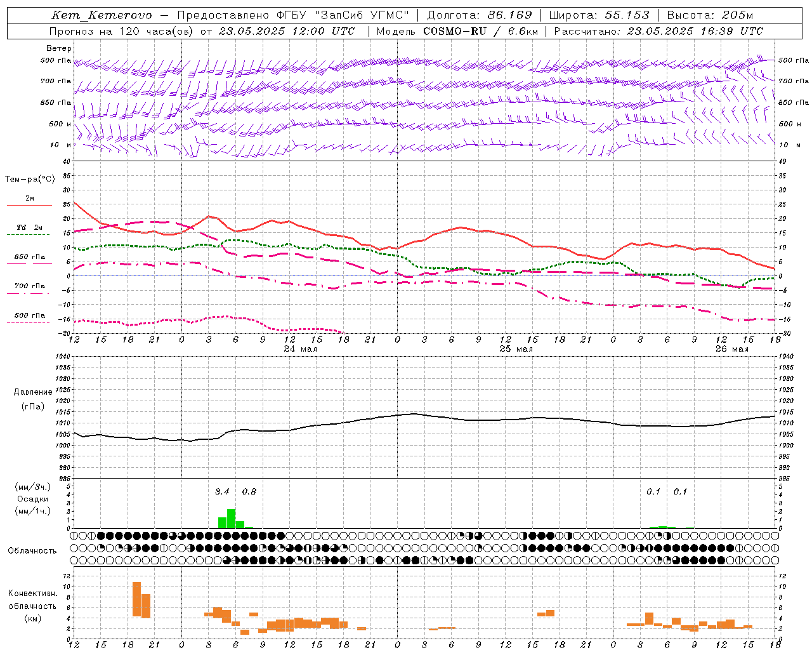Viewport: 812px width, 650px height.
Task: Click the 'Давление' pressure panel label
Action: (x=33, y=392)
